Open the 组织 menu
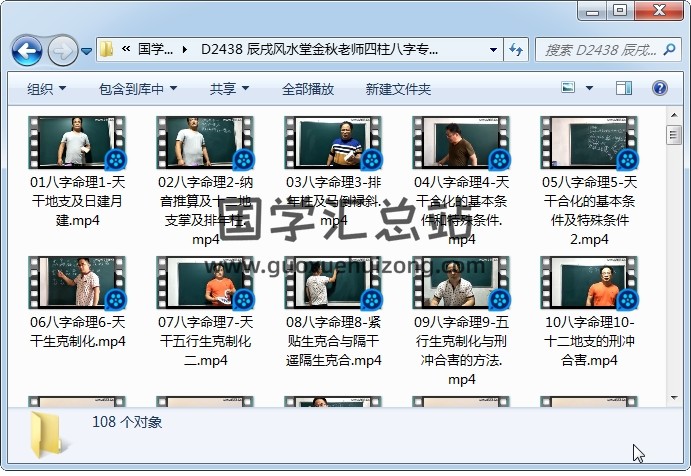This screenshot has height=476, width=691. (x=46, y=89)
